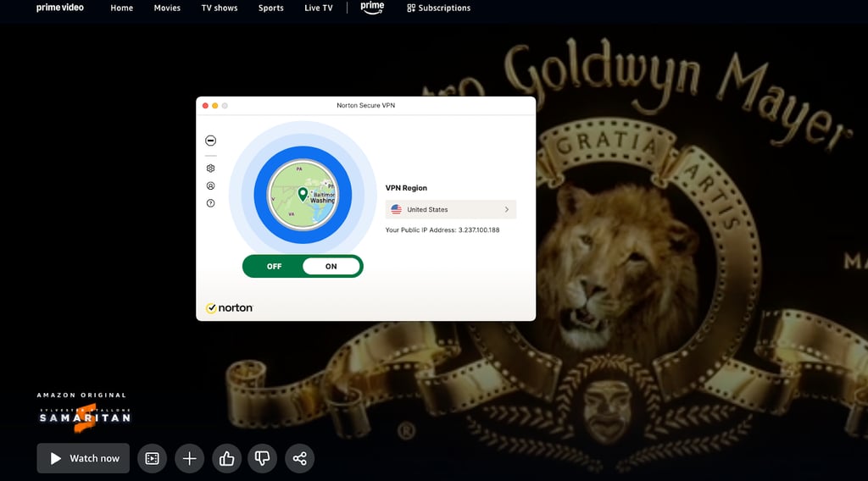Screen dimensions: 868x481
Task: Open the Live TV tab
Action: [319, 8]
